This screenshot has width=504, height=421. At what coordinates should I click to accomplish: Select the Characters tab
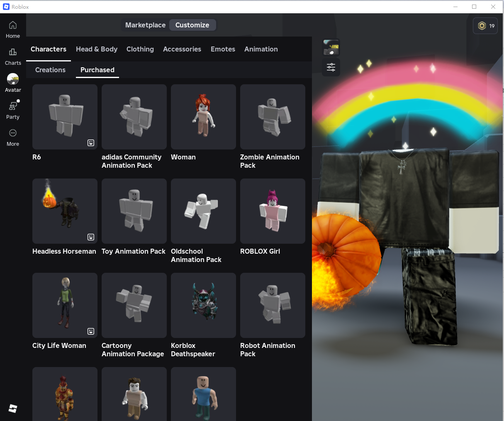pyautogui.click(x=49, y=49)
